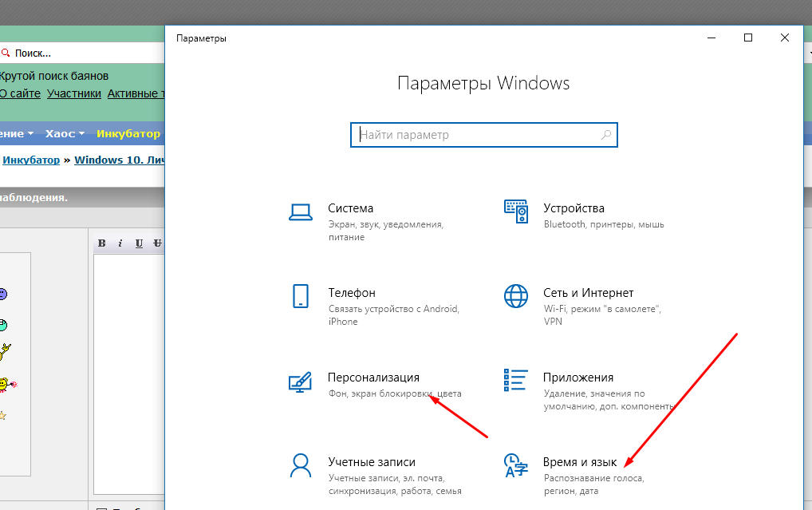Click 'Экран, звук, уведомления, питание' description
Image resolution: width=812 pixels, height=510 pixels.
coord(386,231)
